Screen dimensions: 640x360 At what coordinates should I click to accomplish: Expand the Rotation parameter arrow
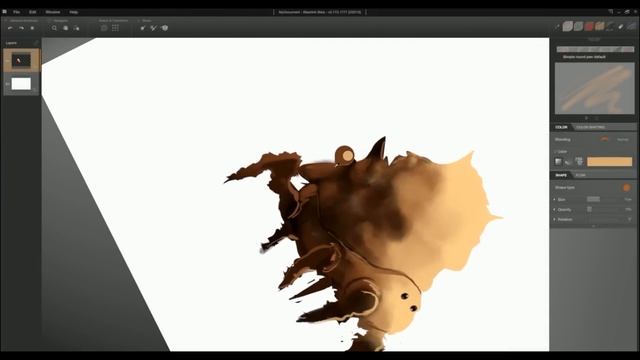pos(555,220)
